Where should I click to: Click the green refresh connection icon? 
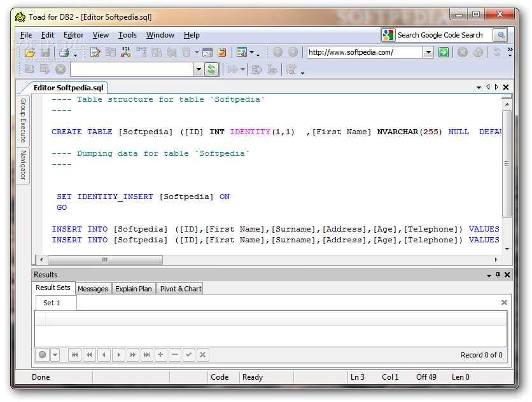(x=211, y=69)
